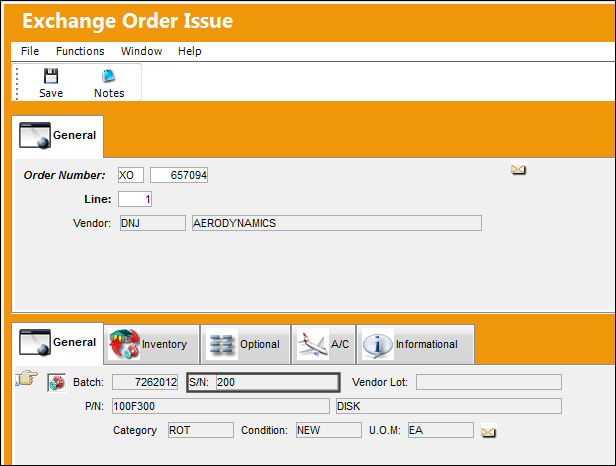Click the envelope icon beside U.O.M field
Viewport: 616px width, 466px height.
click(488, 432)
